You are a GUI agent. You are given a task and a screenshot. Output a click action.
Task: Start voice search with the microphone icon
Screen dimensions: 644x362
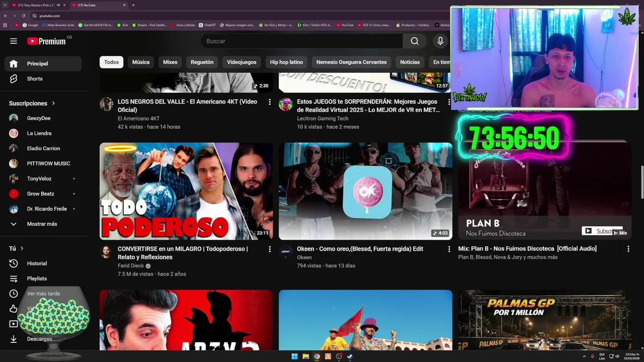tap(440, 41)
